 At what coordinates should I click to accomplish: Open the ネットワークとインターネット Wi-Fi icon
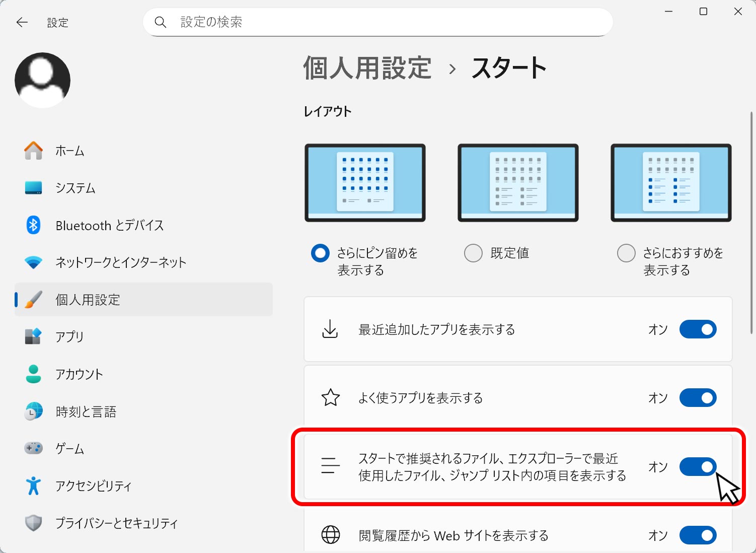click(x=34, y=262)
